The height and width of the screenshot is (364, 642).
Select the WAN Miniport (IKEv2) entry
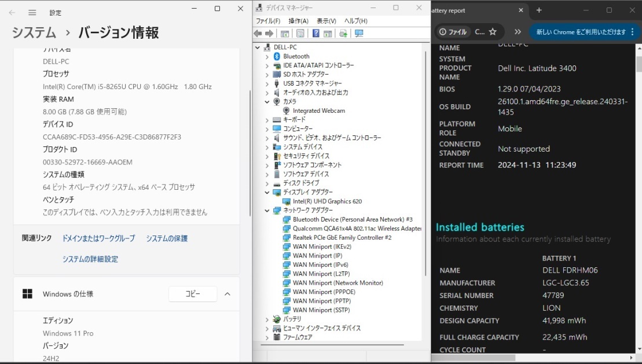tap(322, 247)
